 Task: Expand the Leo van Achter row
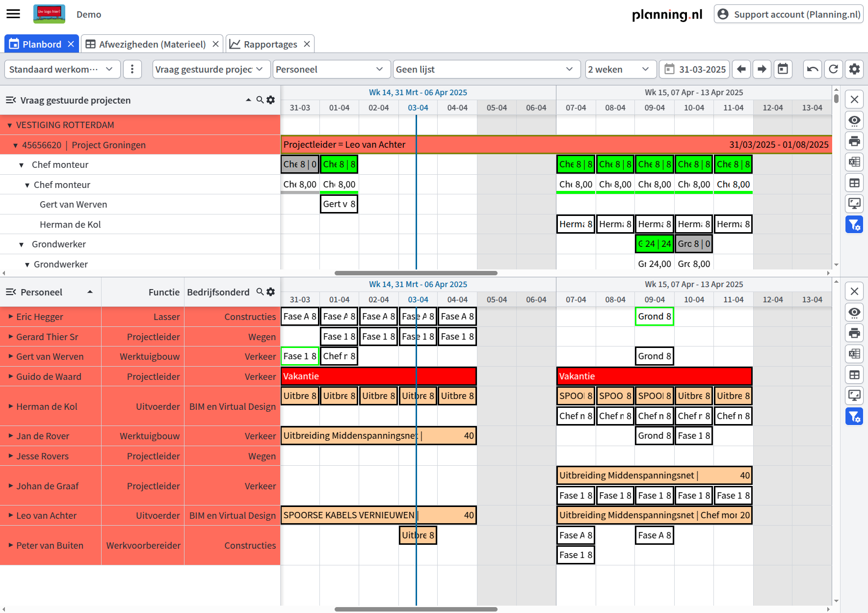tap(10, 515)
